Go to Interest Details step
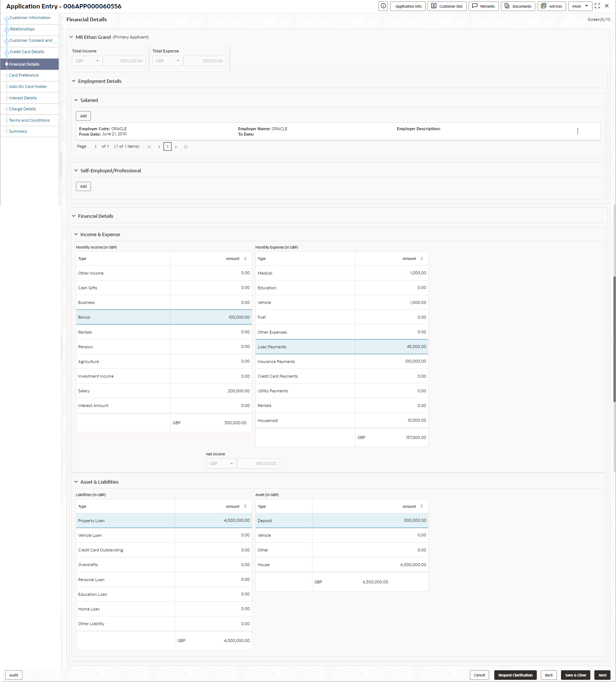The image size is (616, 682). point(23,98)
